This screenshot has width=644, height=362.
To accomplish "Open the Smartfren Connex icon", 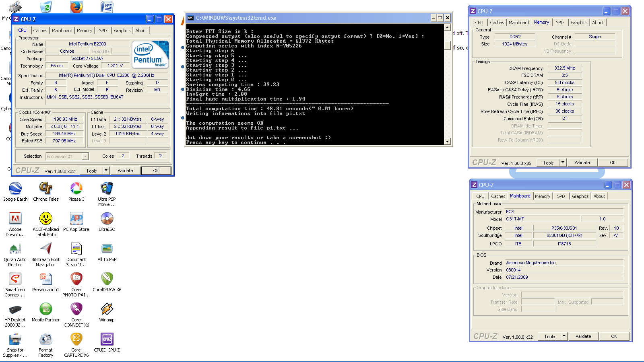I will click(15, 279).
